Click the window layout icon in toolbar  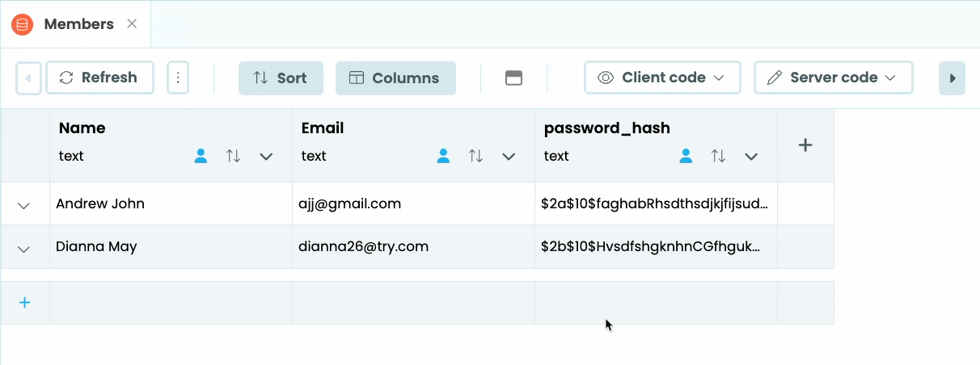513,78
